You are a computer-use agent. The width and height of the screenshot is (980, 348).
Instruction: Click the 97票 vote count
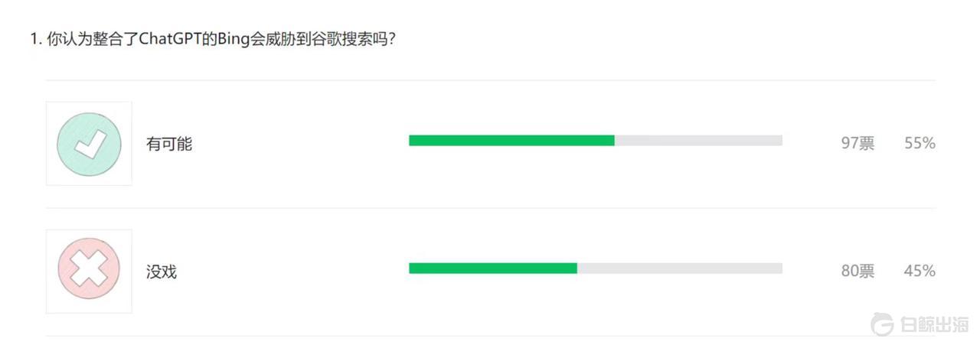tap(857, 143)
